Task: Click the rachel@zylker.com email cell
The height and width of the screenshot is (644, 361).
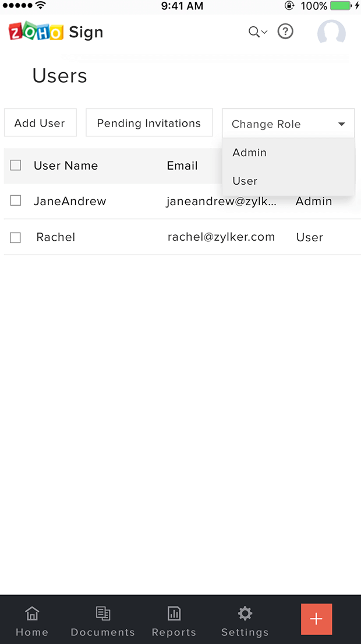Action: pyautogui.click(x=221, y=237)
